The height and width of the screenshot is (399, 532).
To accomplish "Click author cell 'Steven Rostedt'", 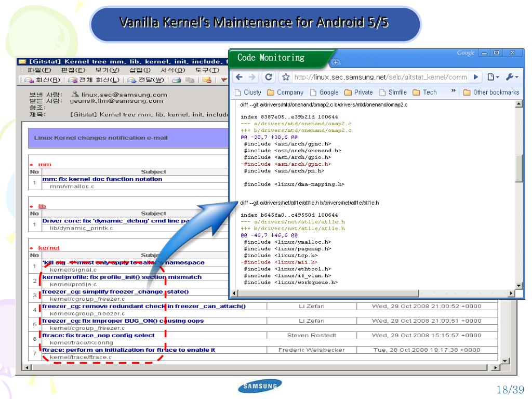I will coord(312,336).
